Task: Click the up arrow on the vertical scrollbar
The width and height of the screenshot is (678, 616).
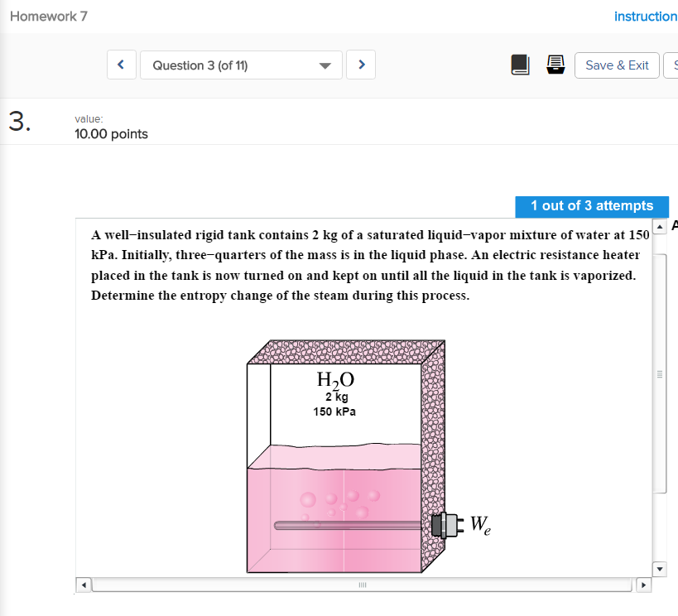Action: pyautogui.click(x=659, y=225)
